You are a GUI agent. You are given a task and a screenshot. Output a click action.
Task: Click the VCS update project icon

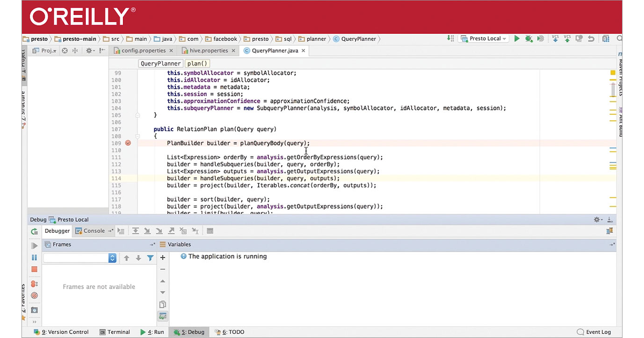click(x=555, y=39)
